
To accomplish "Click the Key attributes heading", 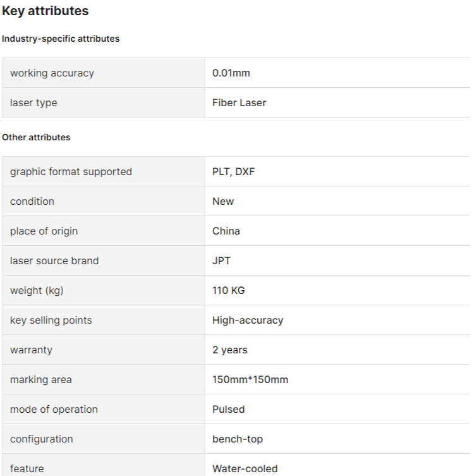I will 45,11.
